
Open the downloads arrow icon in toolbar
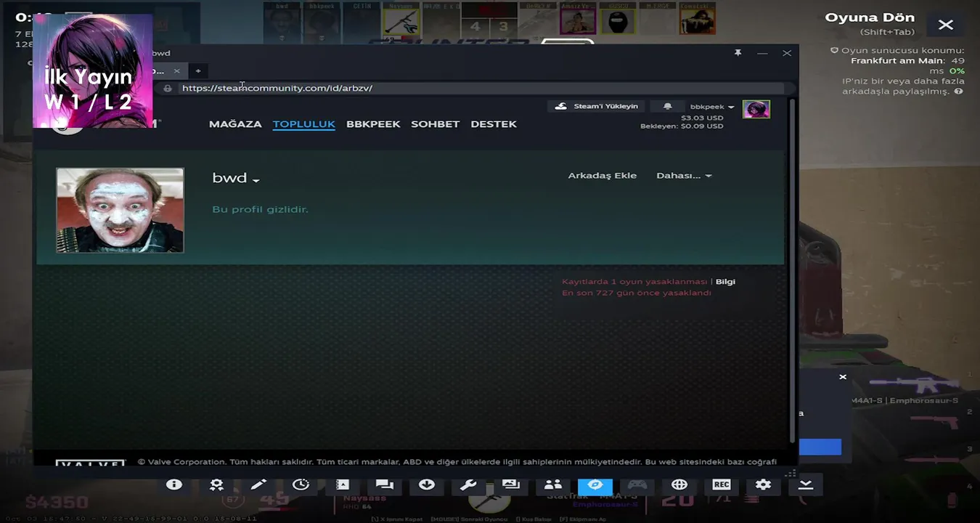[x=427, y=485]
